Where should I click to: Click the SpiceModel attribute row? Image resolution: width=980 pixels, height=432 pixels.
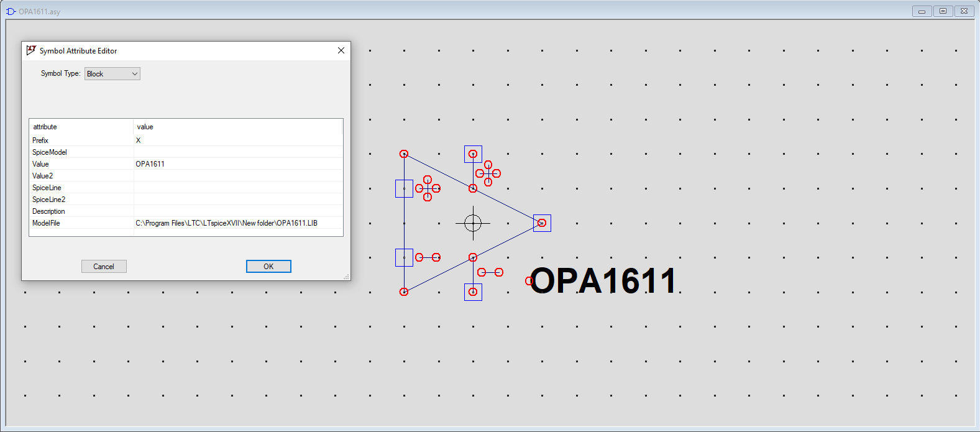point(186,152)
